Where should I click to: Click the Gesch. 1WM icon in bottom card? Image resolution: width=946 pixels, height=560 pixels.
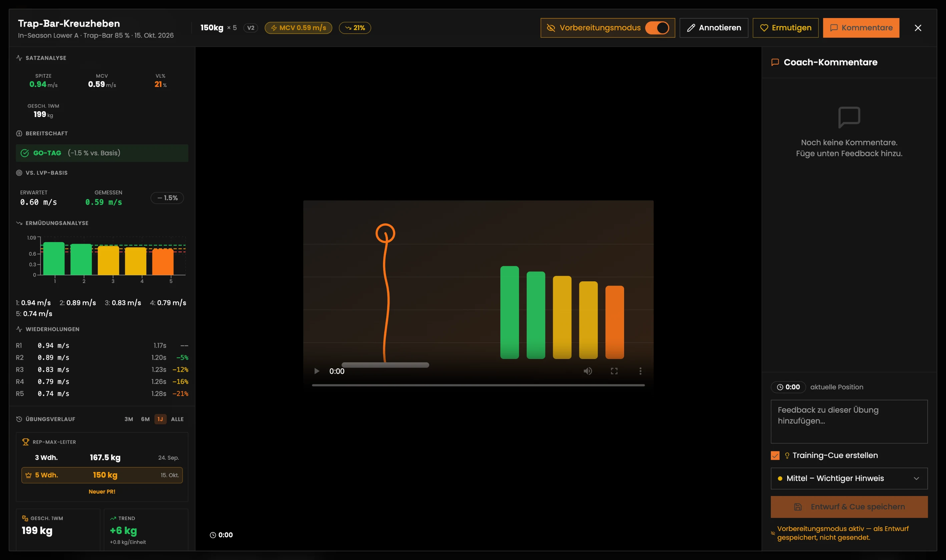pos(25,518)
